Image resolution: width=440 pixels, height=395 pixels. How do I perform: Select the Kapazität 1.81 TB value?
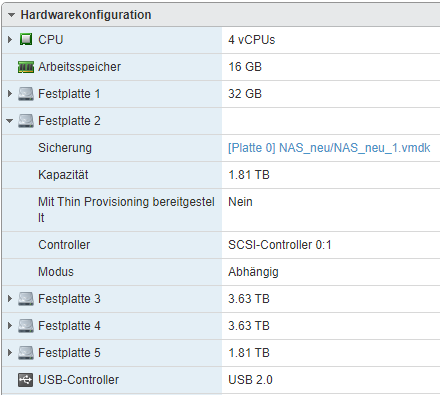249,175
